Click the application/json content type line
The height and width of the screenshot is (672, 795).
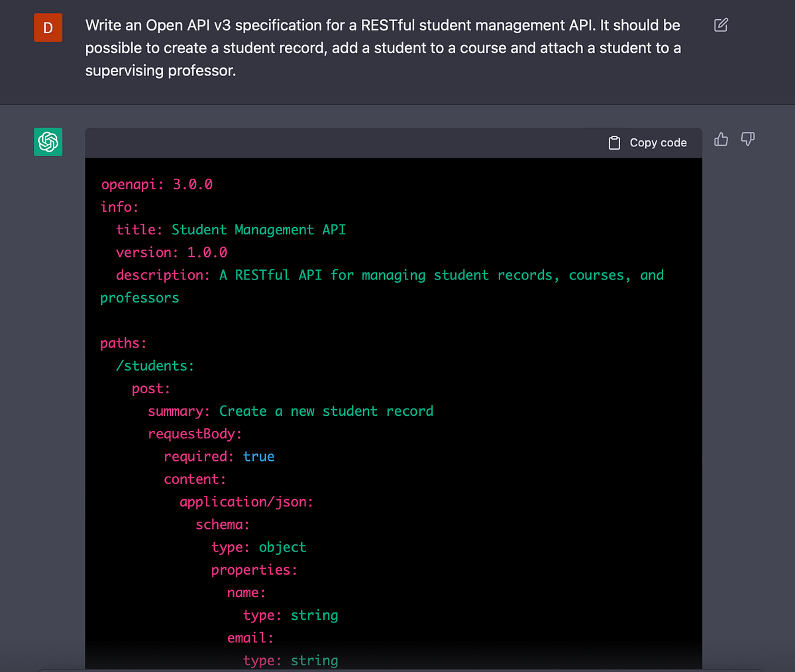coord(246,501)
